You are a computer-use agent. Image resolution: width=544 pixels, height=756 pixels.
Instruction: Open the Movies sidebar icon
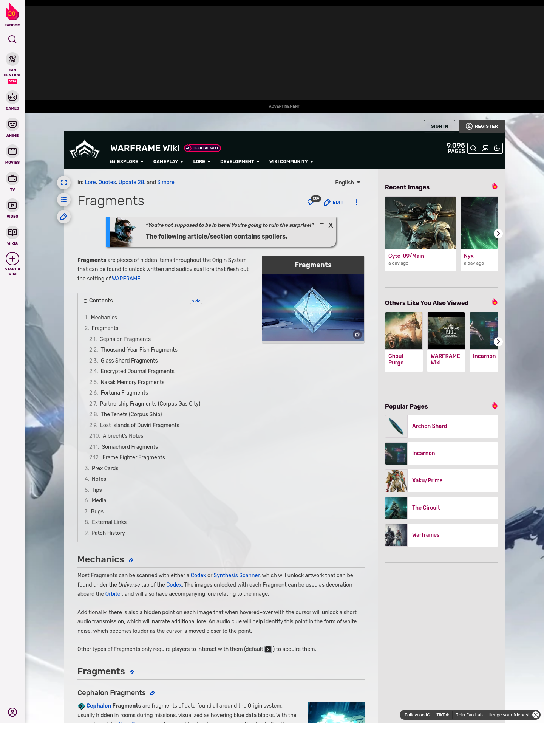pyautogui.click(x=12, y=152)
